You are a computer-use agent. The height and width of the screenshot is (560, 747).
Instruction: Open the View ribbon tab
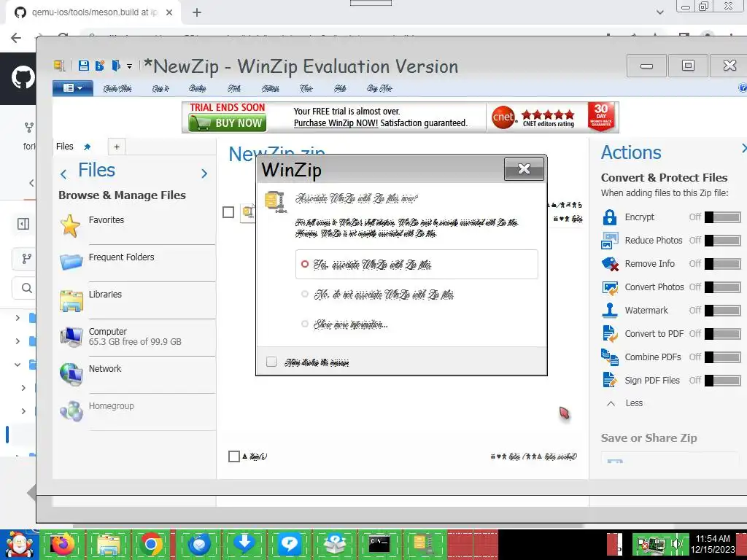(x=306, y=88)
